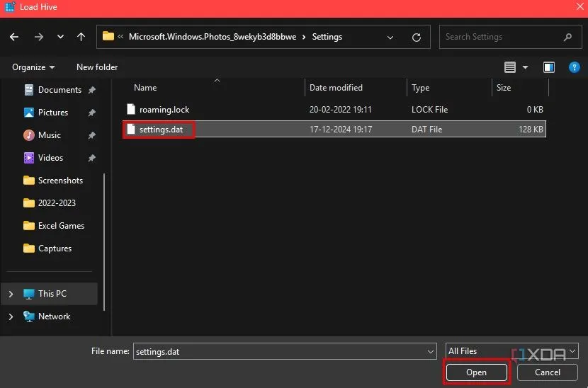
Task: Expand the This PC tree node
Action: point(11,294)
